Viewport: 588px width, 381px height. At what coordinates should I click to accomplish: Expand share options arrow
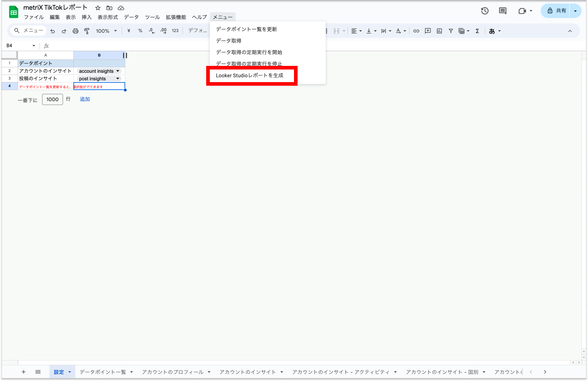point(575,11)
